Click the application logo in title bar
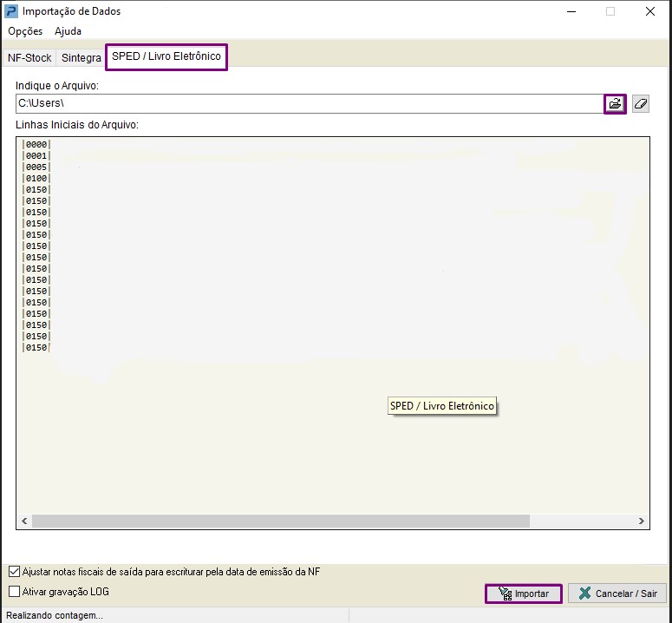672x623 pixels. [x=11, y=12]
